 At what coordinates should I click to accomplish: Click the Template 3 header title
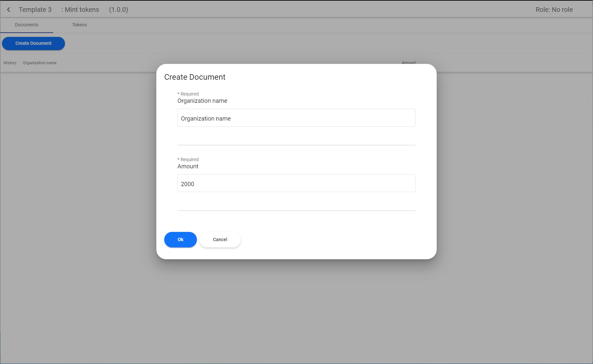click(x=35, y=10)
